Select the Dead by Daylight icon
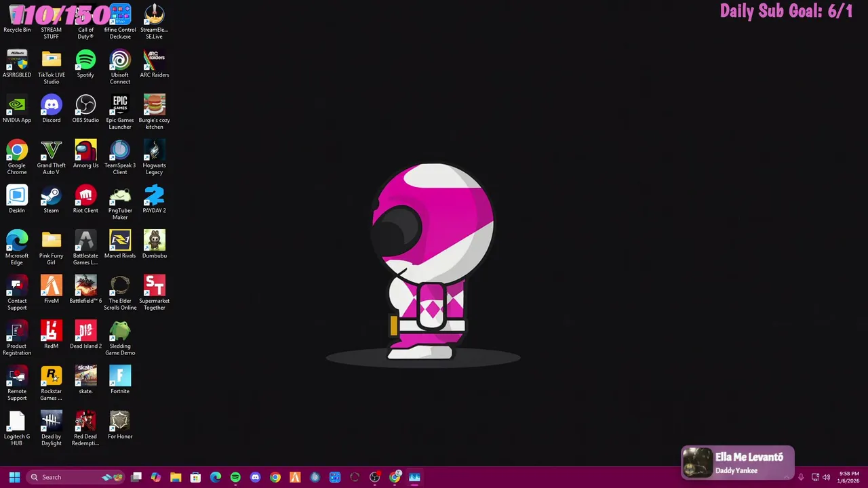This screenshot has width=868, height=488. (52, 428)
